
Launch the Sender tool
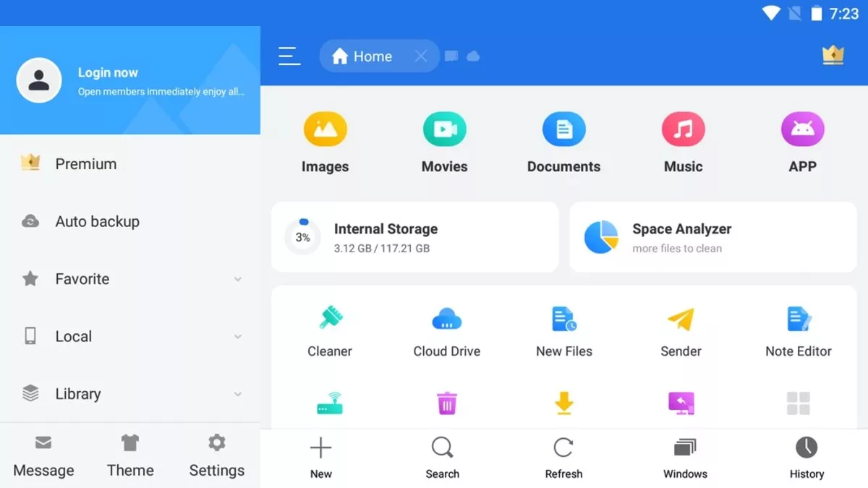[x=681, y=329]
